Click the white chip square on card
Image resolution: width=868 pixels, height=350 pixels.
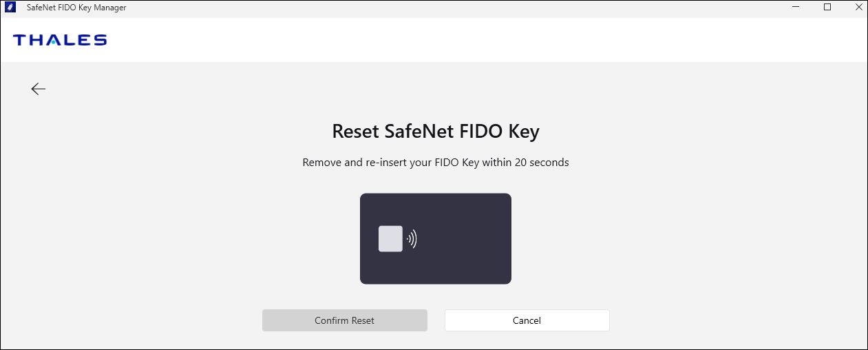[x=390, y=238]
